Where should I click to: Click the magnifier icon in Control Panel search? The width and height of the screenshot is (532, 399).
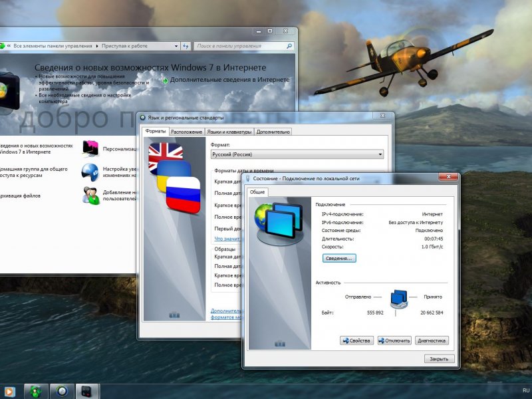pyautogui.click(x=289, y=46)
